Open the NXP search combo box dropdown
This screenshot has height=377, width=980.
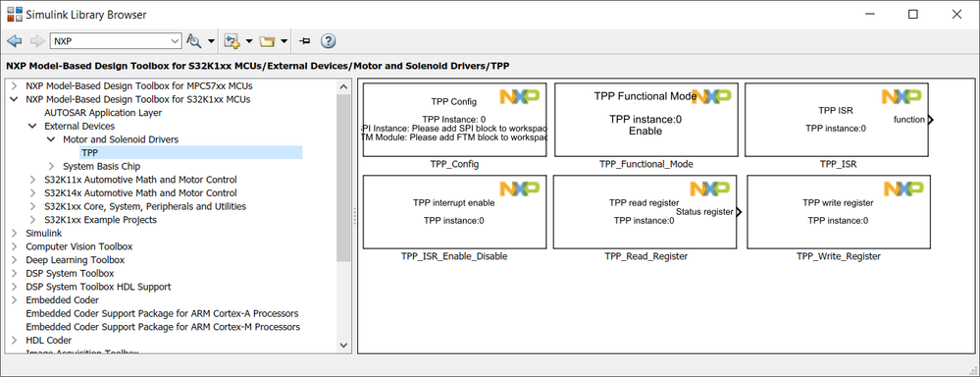pos(175,41)
